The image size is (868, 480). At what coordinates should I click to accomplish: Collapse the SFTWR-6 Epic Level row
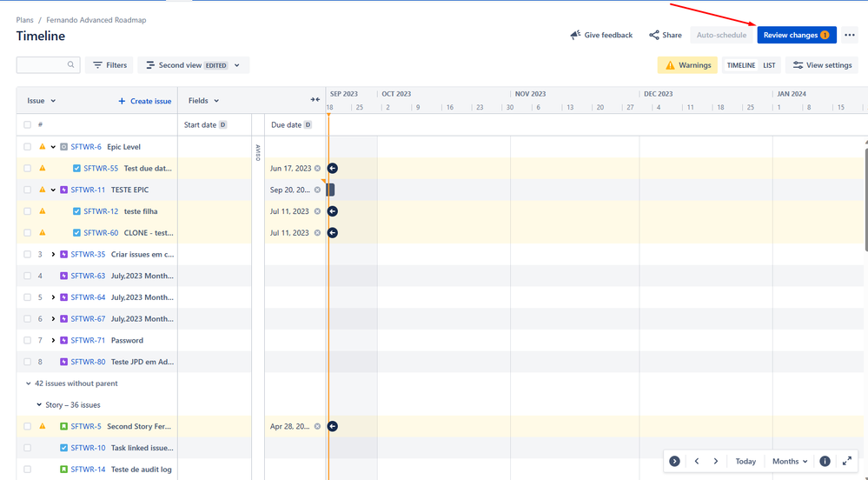tap(53, 147)
